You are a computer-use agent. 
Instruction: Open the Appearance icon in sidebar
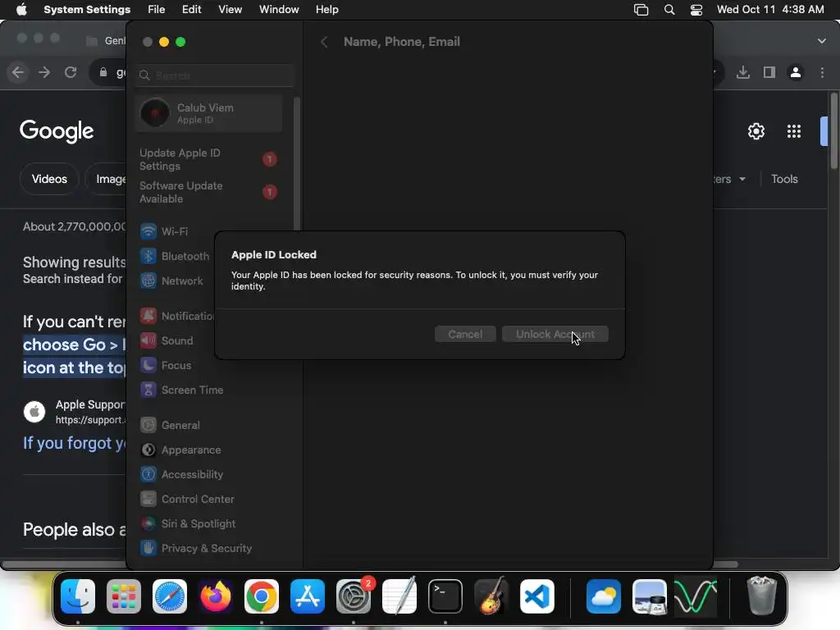click(x=148, y=450)
